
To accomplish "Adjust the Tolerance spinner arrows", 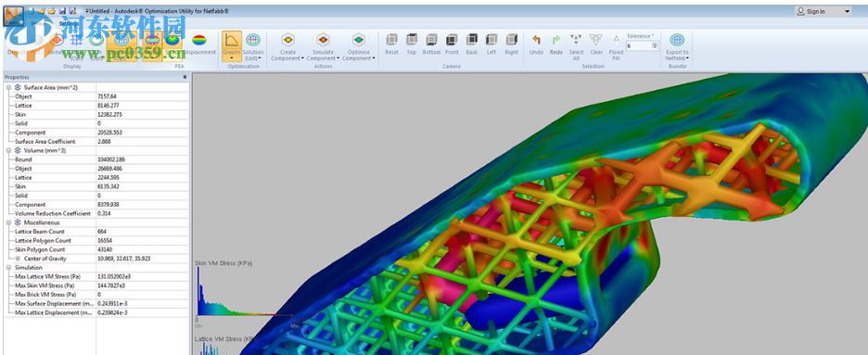I will [x=655, y=46].
